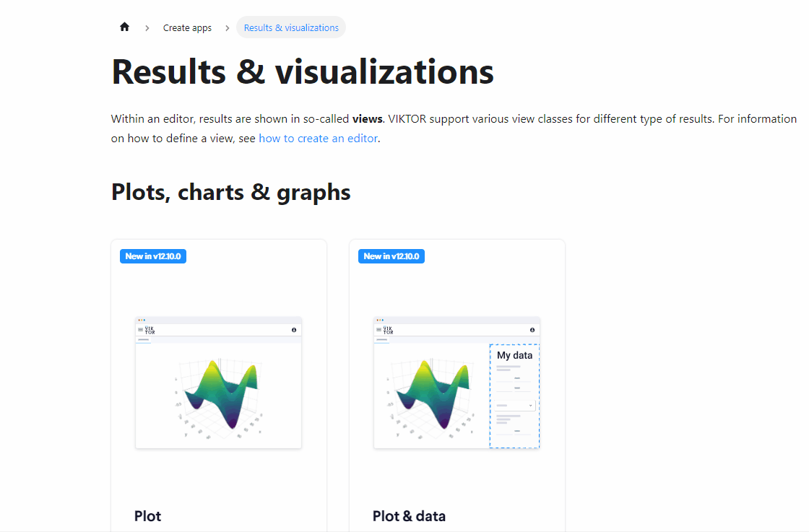809x532 pixels.
Task: Open the dropdown in the My data panel
Action: click(515, 406)
